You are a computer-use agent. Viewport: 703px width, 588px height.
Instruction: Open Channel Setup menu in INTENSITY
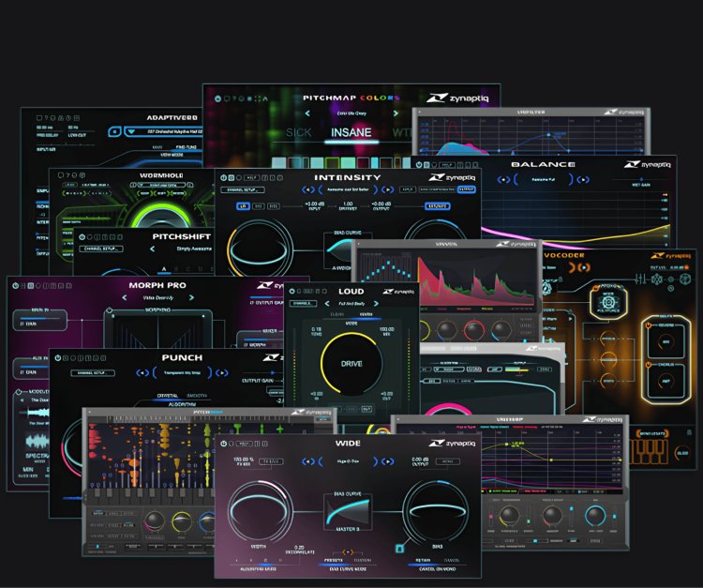click(x=243, y=190)
